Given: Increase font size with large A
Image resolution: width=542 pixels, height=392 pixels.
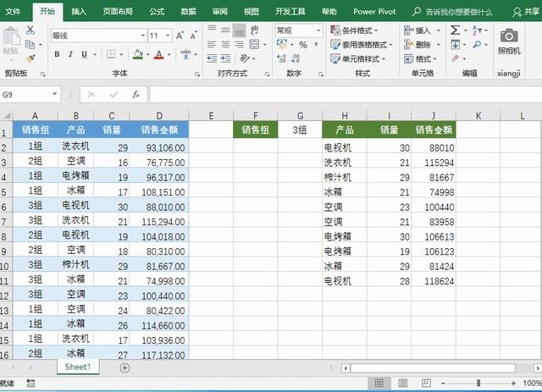Looking at the screenshot, I should [x=180, y=36].
